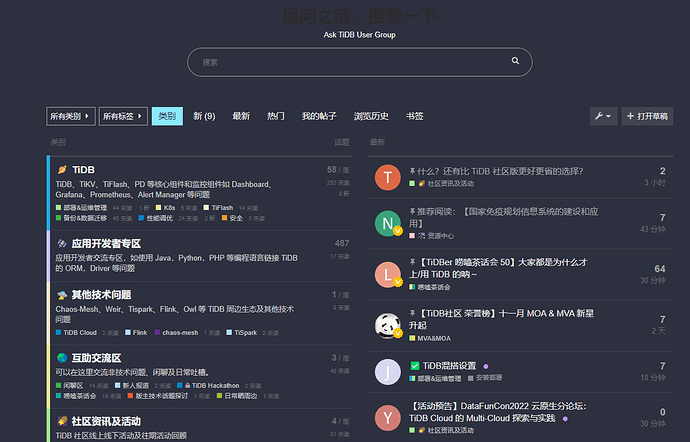Open the 浏览历史 tab
The height and width of the screenshot is (442, 690).
371,116
